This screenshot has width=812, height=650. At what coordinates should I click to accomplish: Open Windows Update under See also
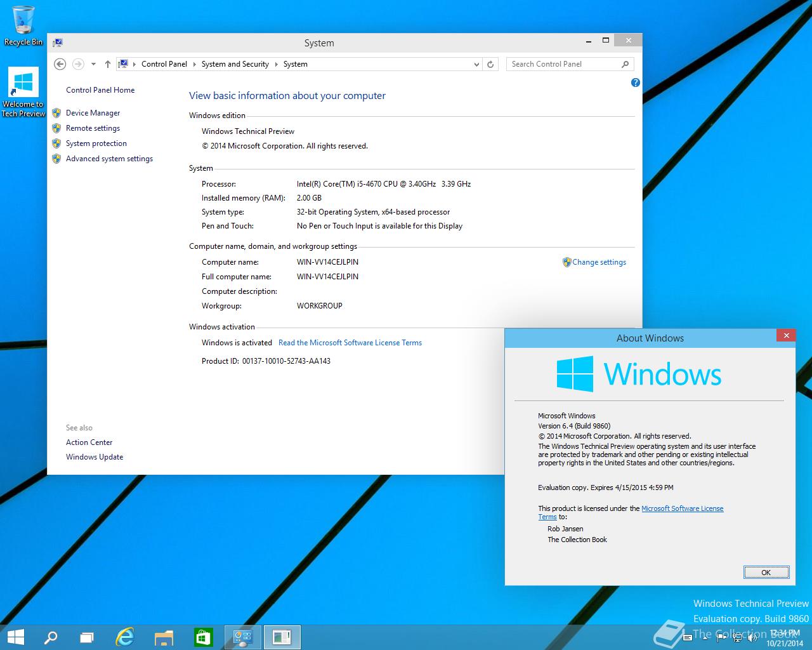point(95,457)
